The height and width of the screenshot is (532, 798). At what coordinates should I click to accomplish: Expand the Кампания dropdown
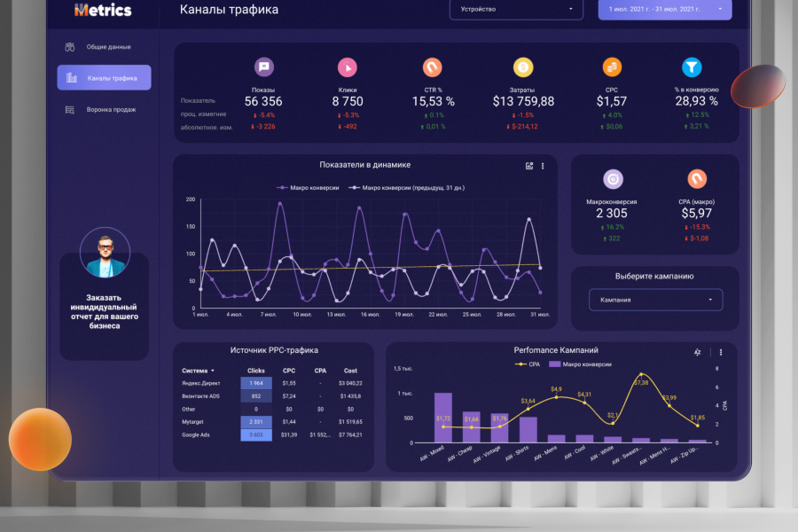655,300
